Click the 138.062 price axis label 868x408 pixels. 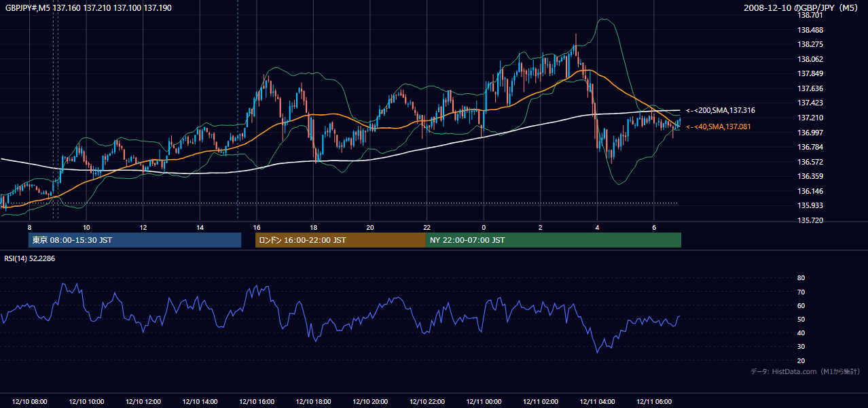pos(811,59)
